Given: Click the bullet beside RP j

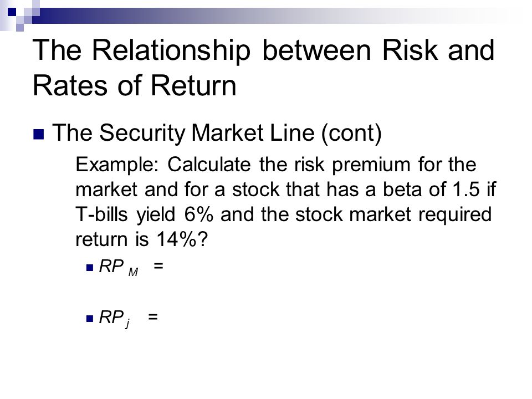Looking at the screenshot, I should 90,319.
